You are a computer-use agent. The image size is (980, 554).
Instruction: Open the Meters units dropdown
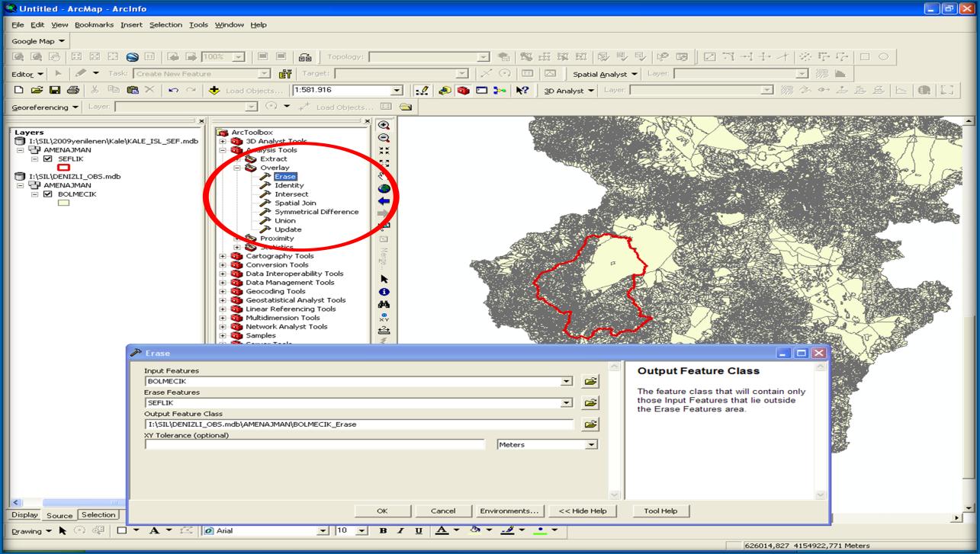(590, 444)
